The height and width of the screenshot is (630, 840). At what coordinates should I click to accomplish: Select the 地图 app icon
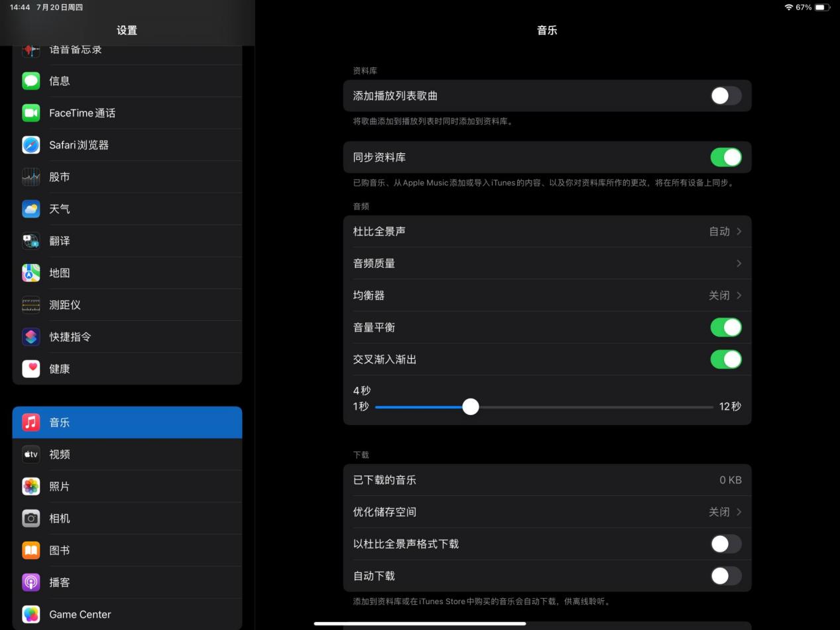pyautogui.click(x=30, y=273)
